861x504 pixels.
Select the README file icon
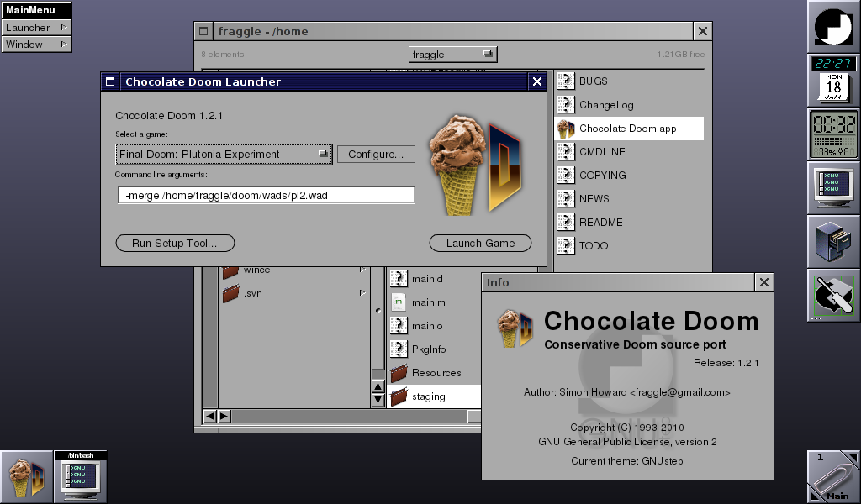coord(566,222)
